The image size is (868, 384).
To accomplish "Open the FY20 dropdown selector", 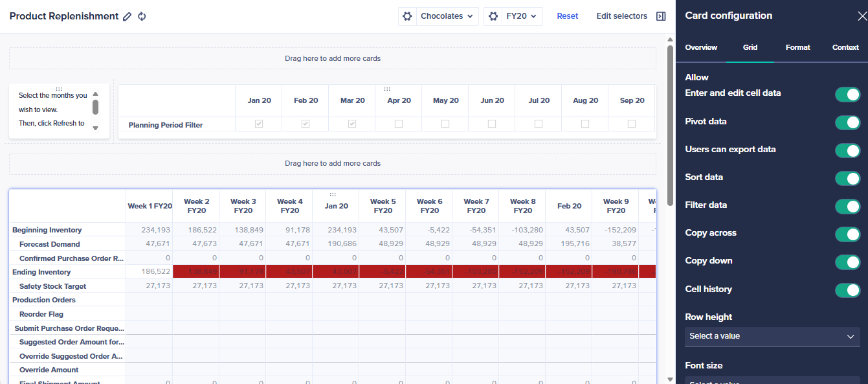I will (x=522, y=16).
